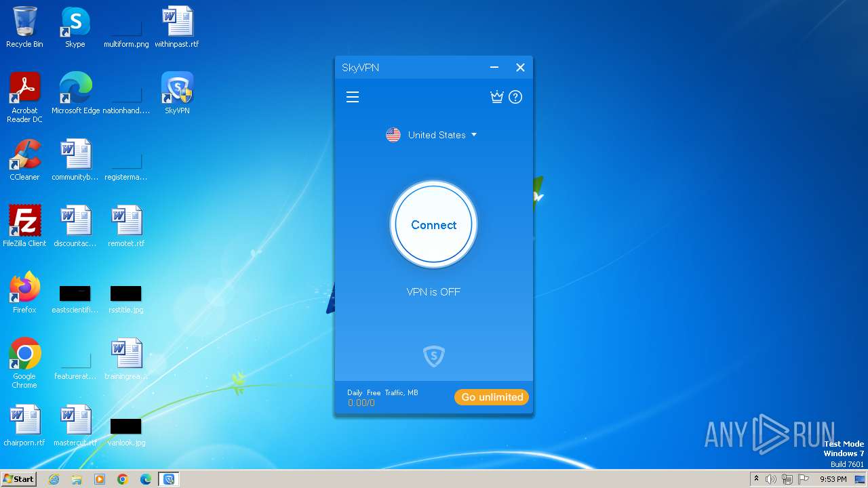Viewport: 868px width, 488px height.
Task: Select the communityb... document icon
Action: [x=75, y=160]
